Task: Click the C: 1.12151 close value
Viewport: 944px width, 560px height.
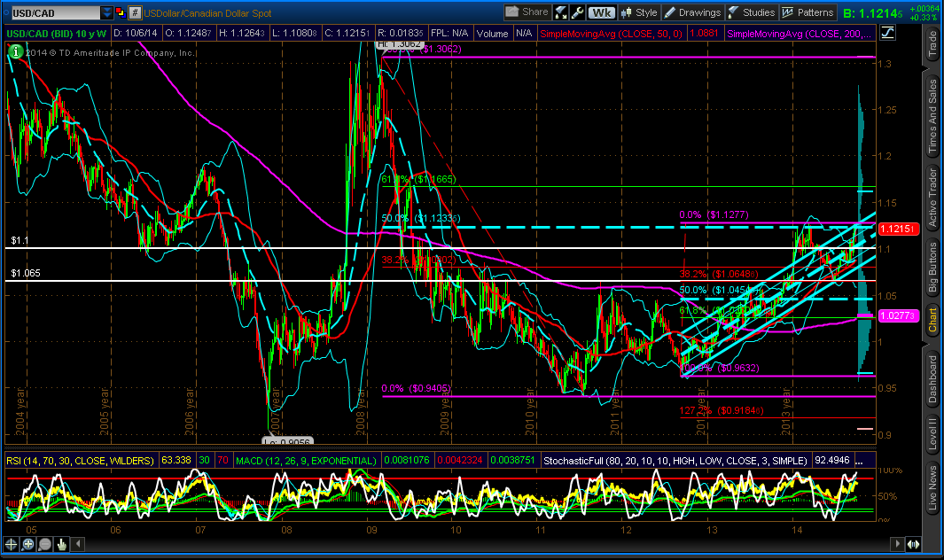Action: click(x=347, y=33)
